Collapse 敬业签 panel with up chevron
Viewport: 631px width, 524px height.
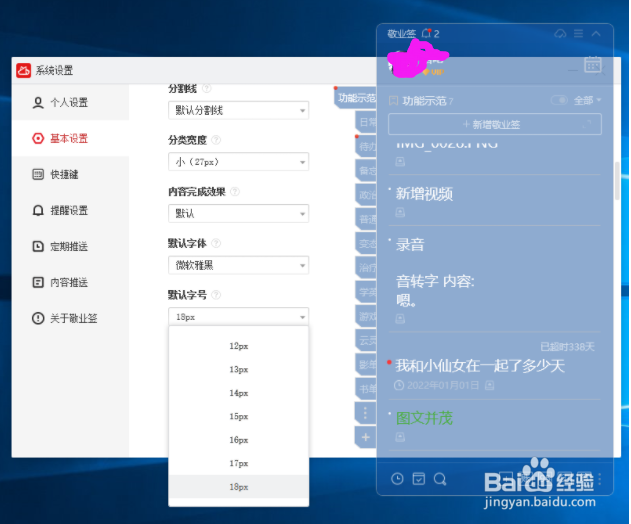click(596, 34)
